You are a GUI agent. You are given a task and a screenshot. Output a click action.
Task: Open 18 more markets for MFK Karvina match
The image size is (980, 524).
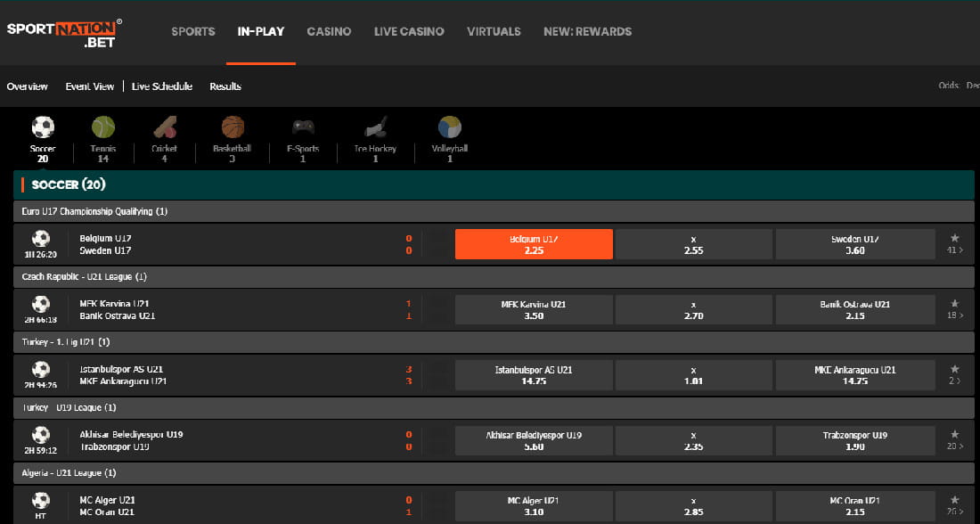pos(955,315)
